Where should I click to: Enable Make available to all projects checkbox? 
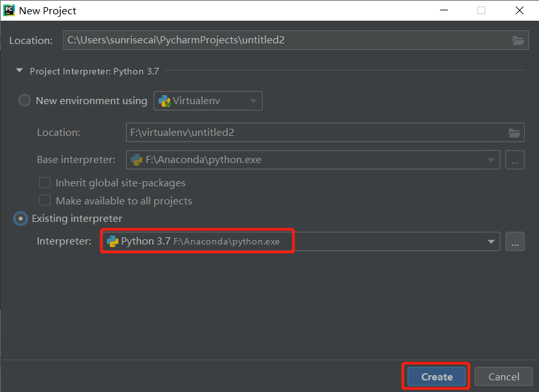45,201
